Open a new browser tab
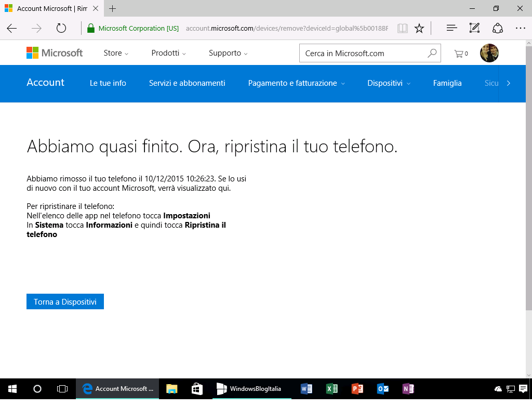This screenshot has width=532, height=407. pos(113,8)
